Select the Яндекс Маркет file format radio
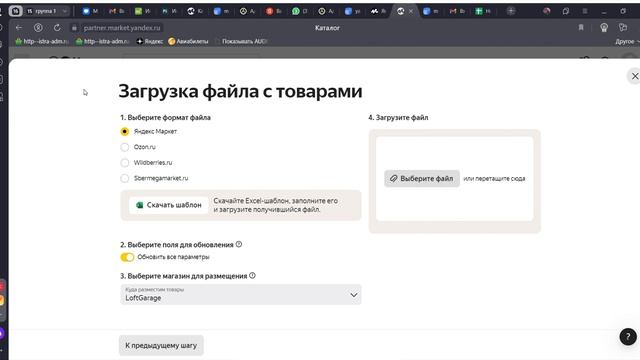The image size is (640, 360). click(x=124, y=131)
